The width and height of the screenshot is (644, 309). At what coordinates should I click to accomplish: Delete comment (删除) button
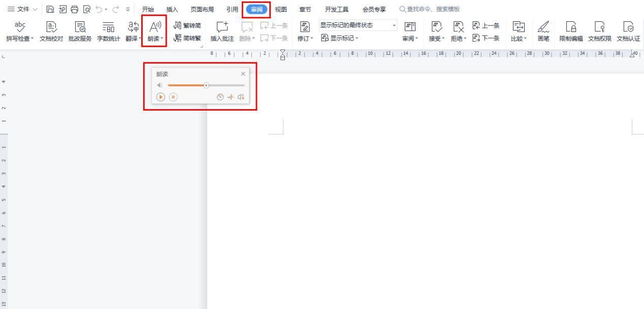point(247,31)
